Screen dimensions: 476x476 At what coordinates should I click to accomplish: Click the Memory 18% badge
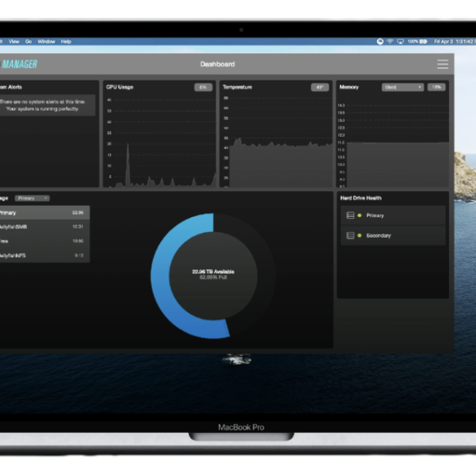coord(436,87)
